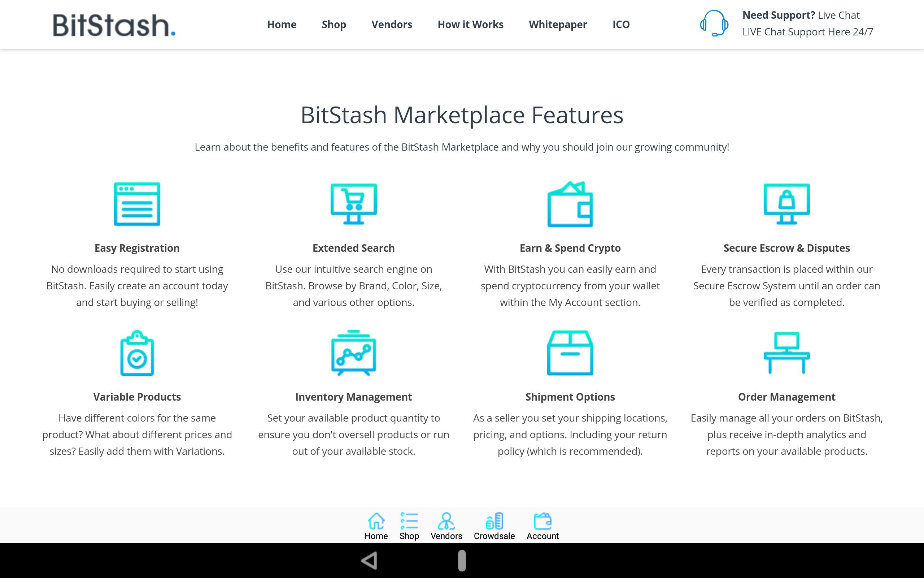Click the Earn & Spend Crypto wallet icon
Screen dimensions: 924x578
[x=570, y=204]
